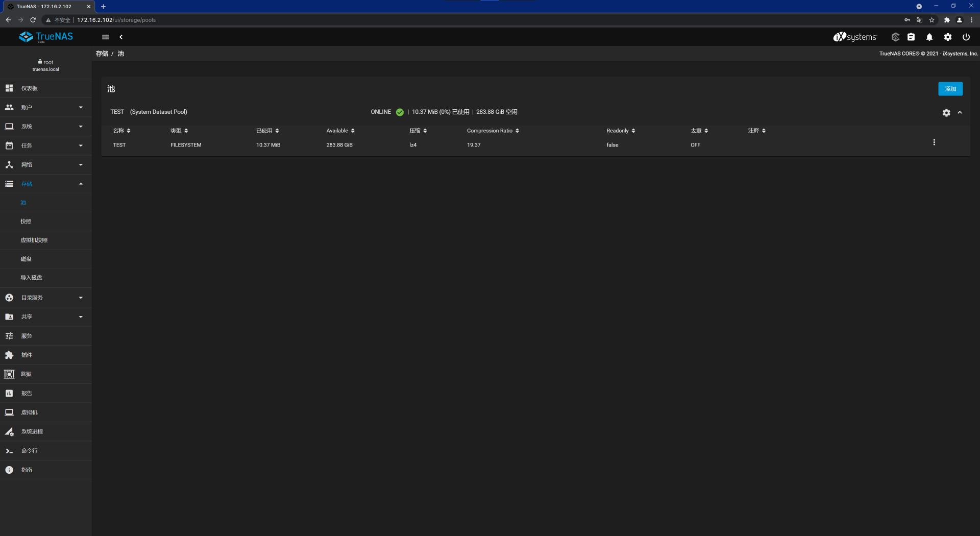Screen dimensions: 980x536
Task: Open Virtual Machines (虚拟机) icon
Action: [9, 412]
